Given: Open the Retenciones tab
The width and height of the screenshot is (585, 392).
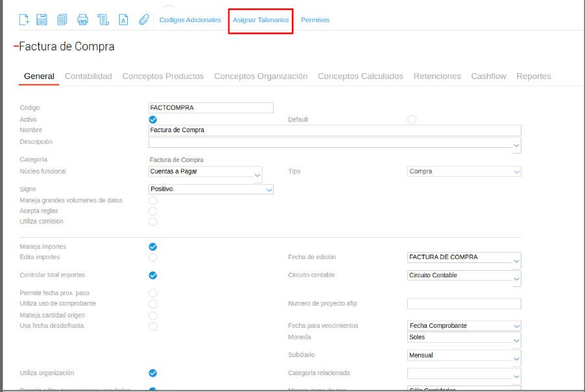Looking at the screenshot, I should (x=437, y=76).
